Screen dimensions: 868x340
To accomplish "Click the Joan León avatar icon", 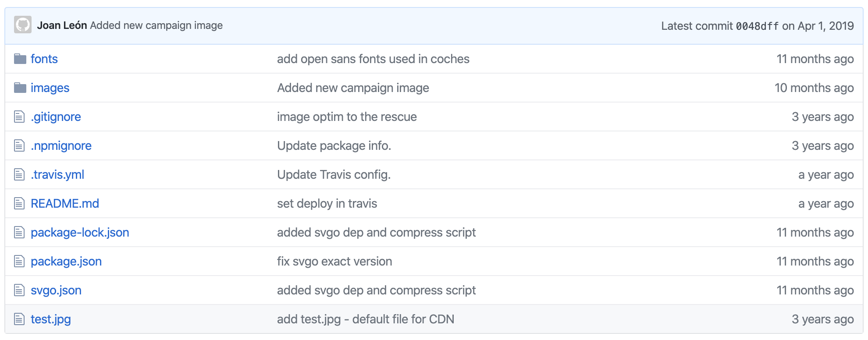I will pos(23,25).
